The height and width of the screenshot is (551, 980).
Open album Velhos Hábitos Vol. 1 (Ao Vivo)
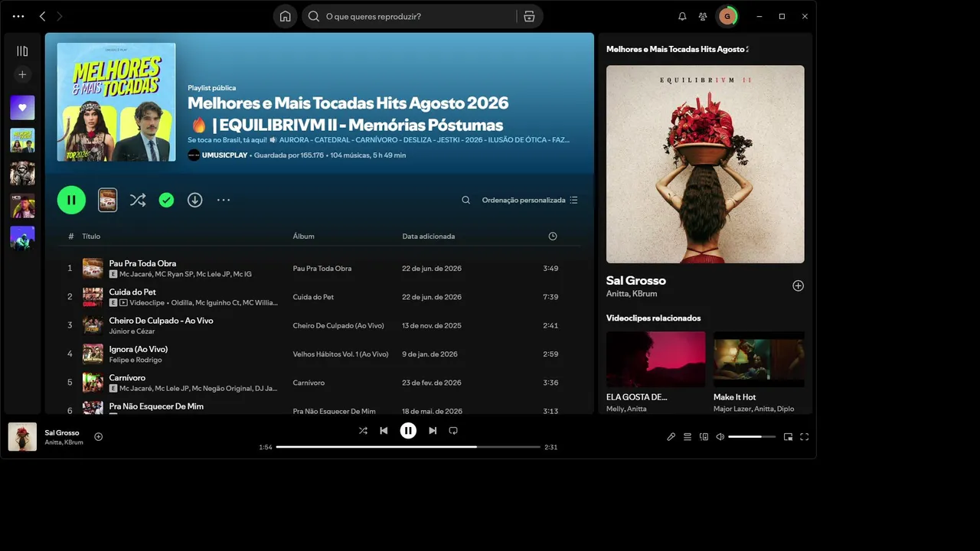(x=341, y=354)
